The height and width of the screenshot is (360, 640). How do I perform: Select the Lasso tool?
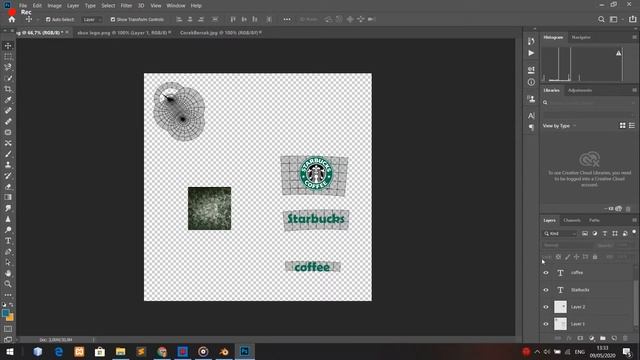point(8,67)
